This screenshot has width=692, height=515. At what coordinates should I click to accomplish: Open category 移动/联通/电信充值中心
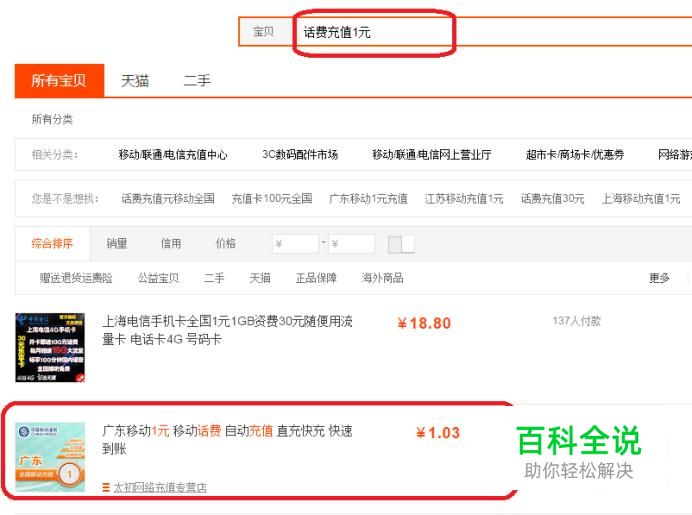(173, 154)
